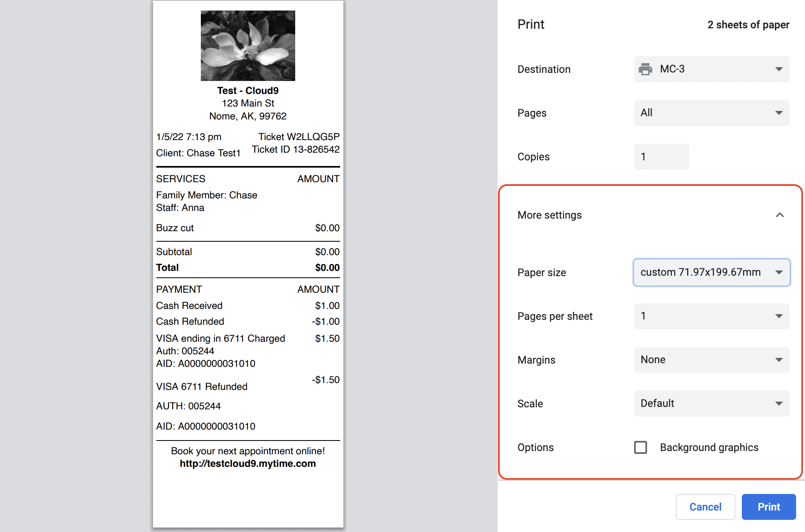Screen dimensions: 805x532
Task: Click the printer icon beside MC-3
Action: (x=645, y=69)
